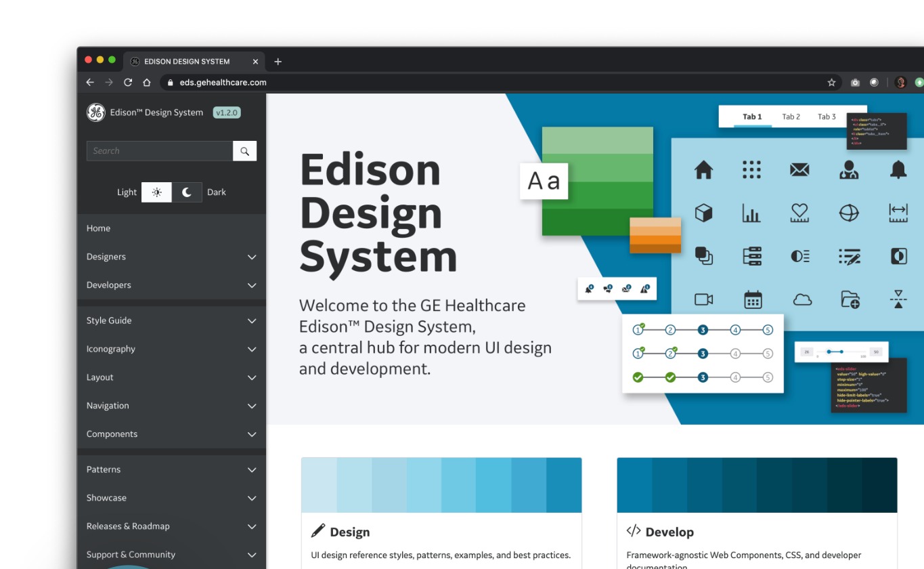This screenshot has width=924, height=569.
Task: Go back using the browser back arrow
Action: tap(90, 83)
